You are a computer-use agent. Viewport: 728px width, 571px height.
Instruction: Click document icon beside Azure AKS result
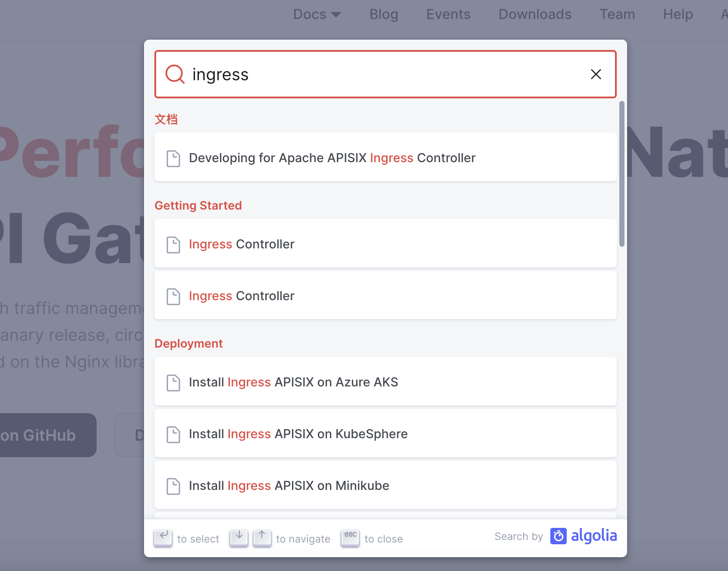[173, 383]
